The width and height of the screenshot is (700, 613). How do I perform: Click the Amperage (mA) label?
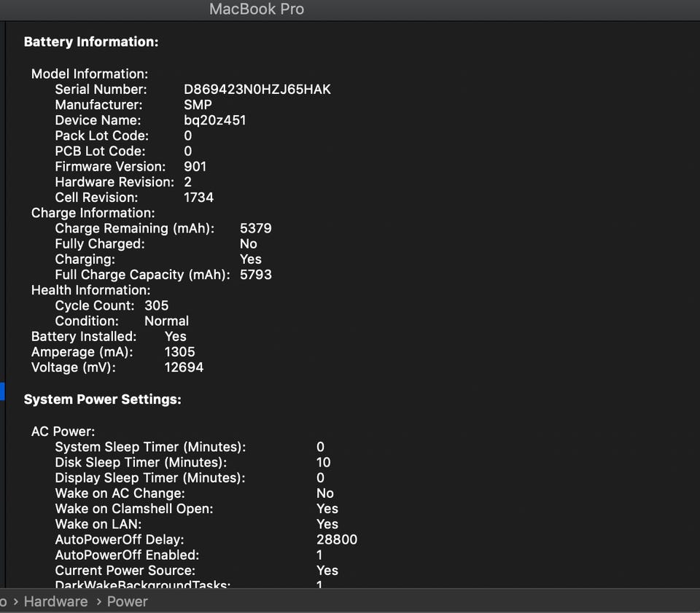click(x=82, y=352)
